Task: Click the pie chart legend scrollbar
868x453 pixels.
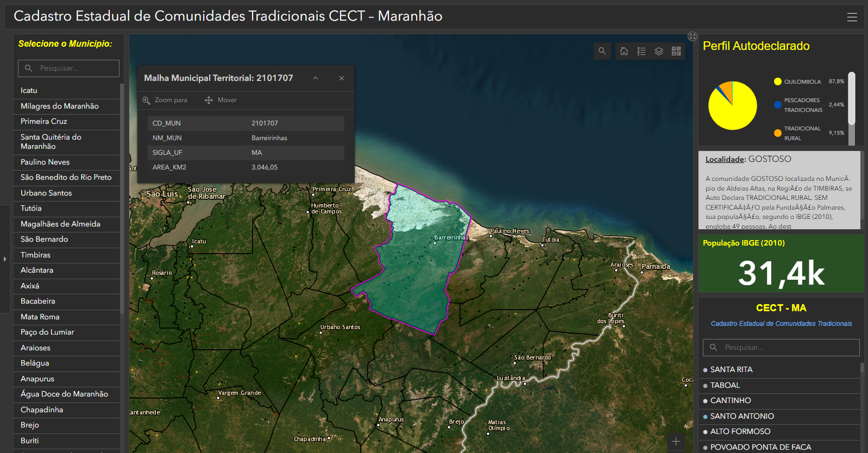Action: 852,99
